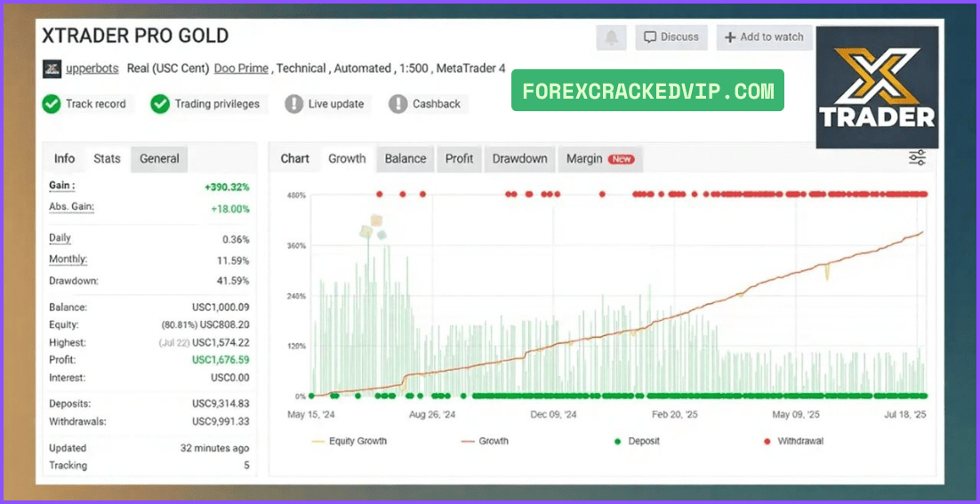
Task: Click the X Trader logo image
Action: [877, 87]
